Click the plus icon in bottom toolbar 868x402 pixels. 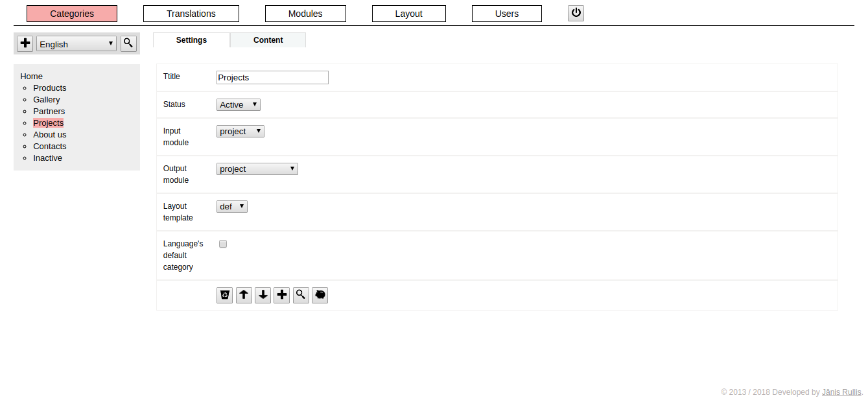pyautogui.click(x=282, y=296)
